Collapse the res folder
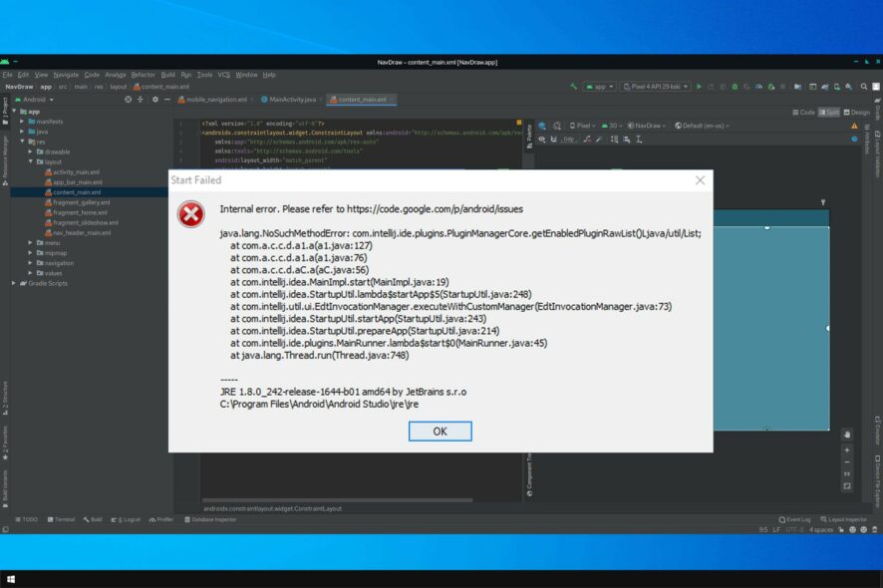Screen dimensions: 883x588 tap(23, 142)
